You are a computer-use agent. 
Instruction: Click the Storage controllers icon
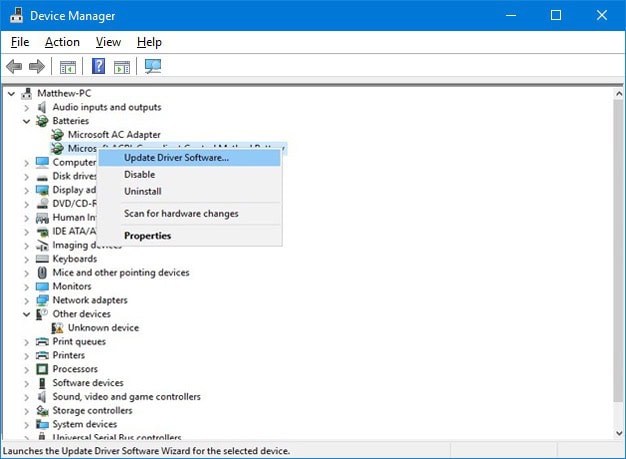(42, 411)
